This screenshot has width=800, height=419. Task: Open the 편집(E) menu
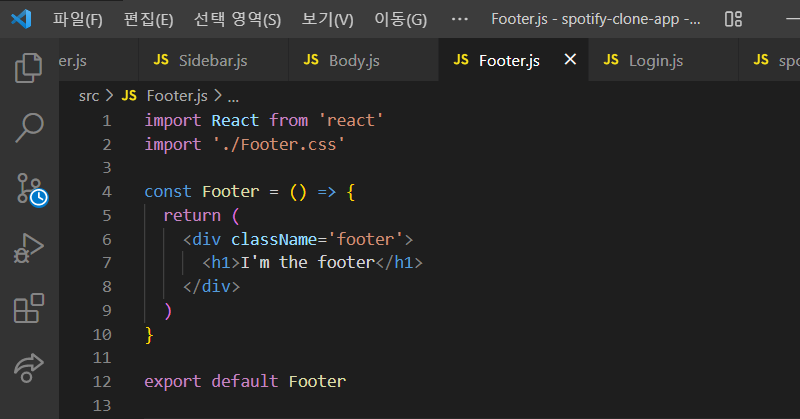coord(148,19)
